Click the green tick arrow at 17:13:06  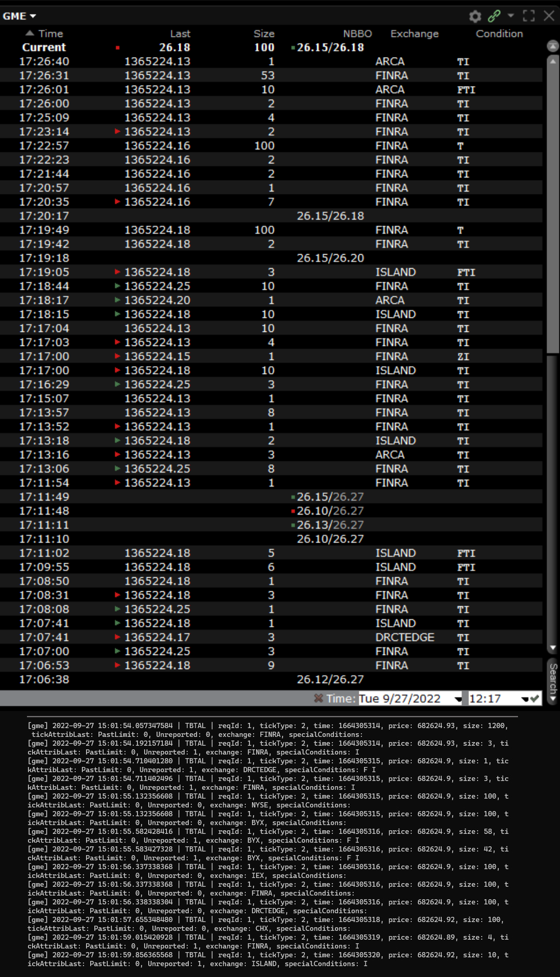pyautogui.click(x=118, y=468)
